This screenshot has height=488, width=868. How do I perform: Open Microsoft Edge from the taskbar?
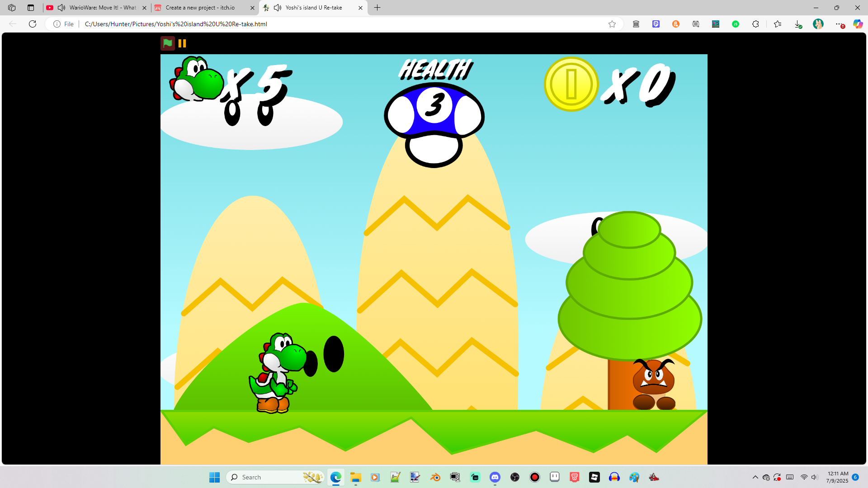coord(335,477)
